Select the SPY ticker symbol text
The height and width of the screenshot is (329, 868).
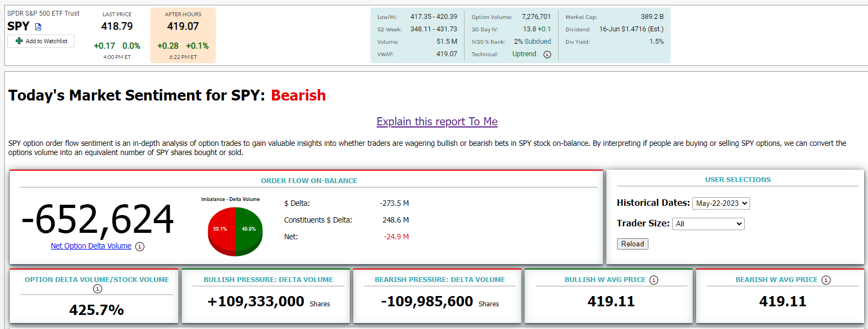[18, 26]
